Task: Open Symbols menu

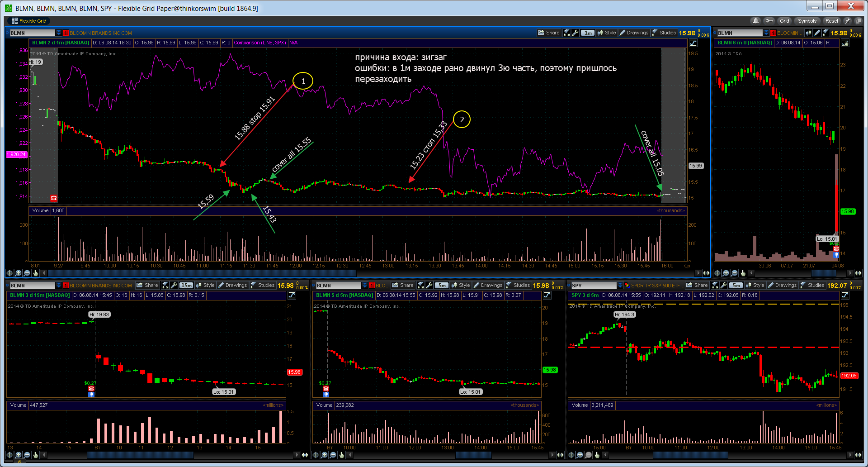Action: (807, 21)
